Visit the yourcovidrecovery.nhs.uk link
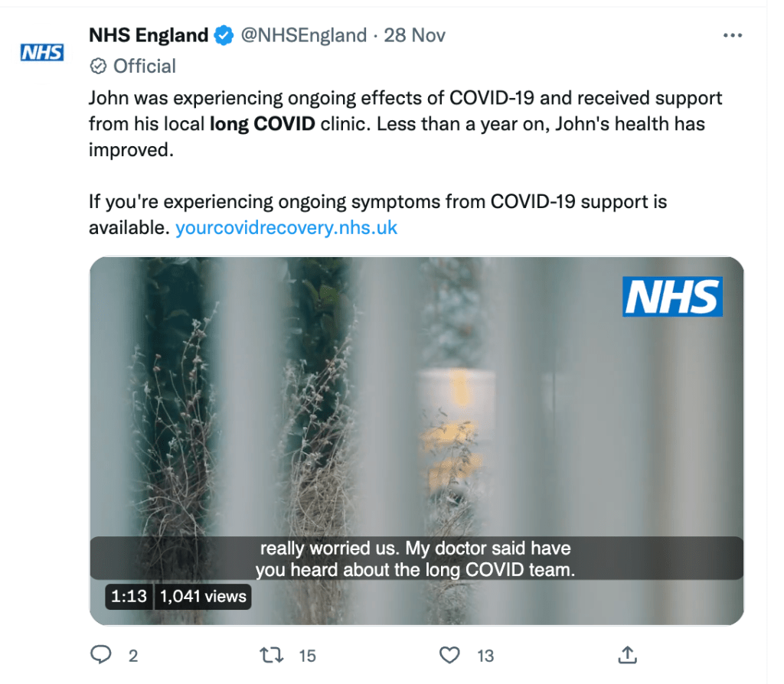This screenshot has width=784, height=684. point(286,227)
